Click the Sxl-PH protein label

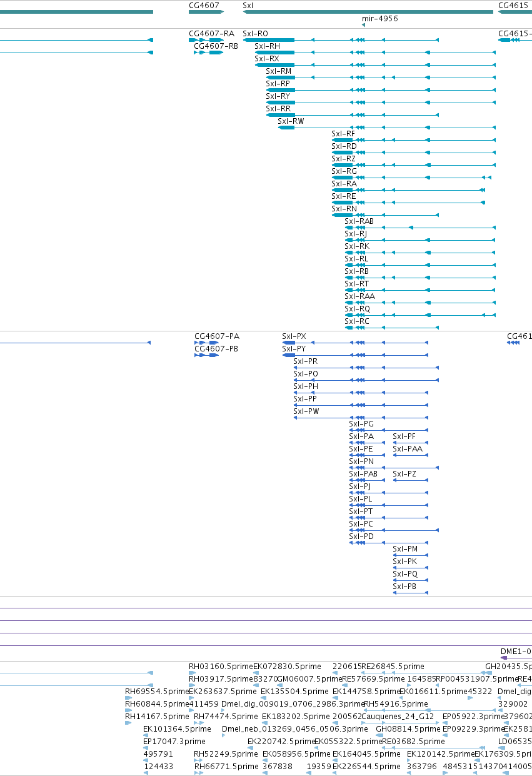coord(306,386)
